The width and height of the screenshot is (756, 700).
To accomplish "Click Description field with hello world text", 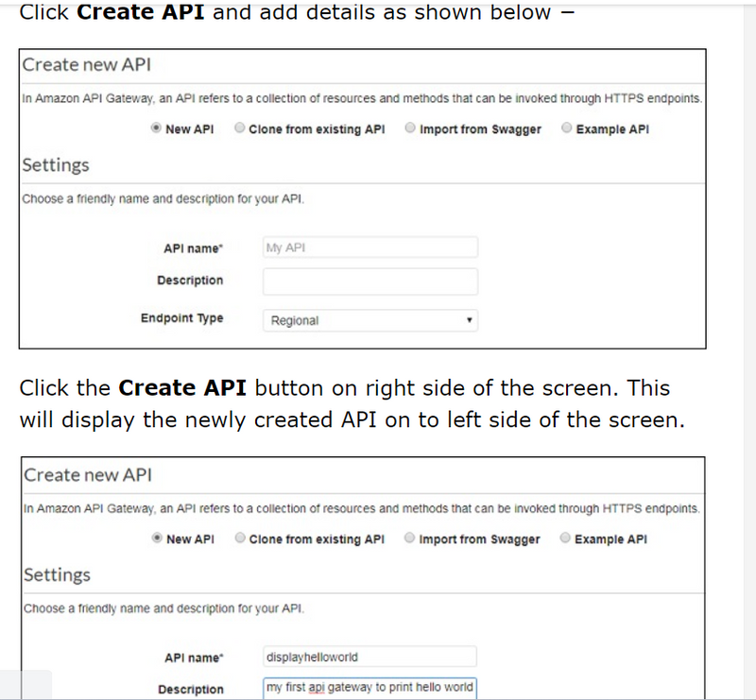I will point(369,688).
